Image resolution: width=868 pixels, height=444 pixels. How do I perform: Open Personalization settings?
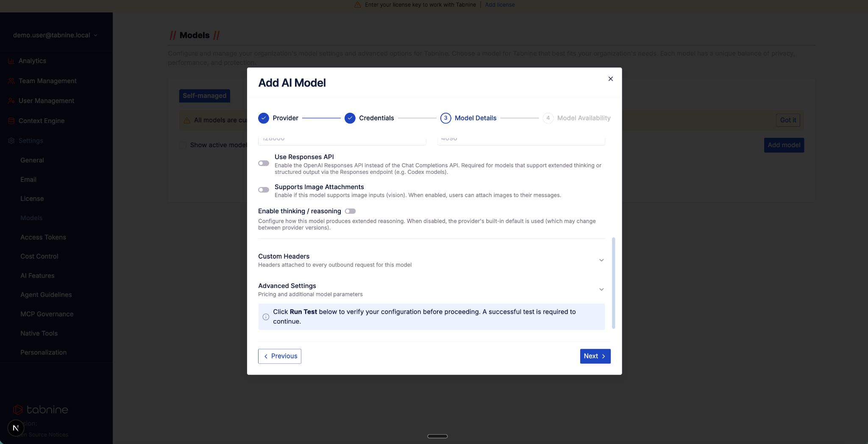click(x=44, y=352)
